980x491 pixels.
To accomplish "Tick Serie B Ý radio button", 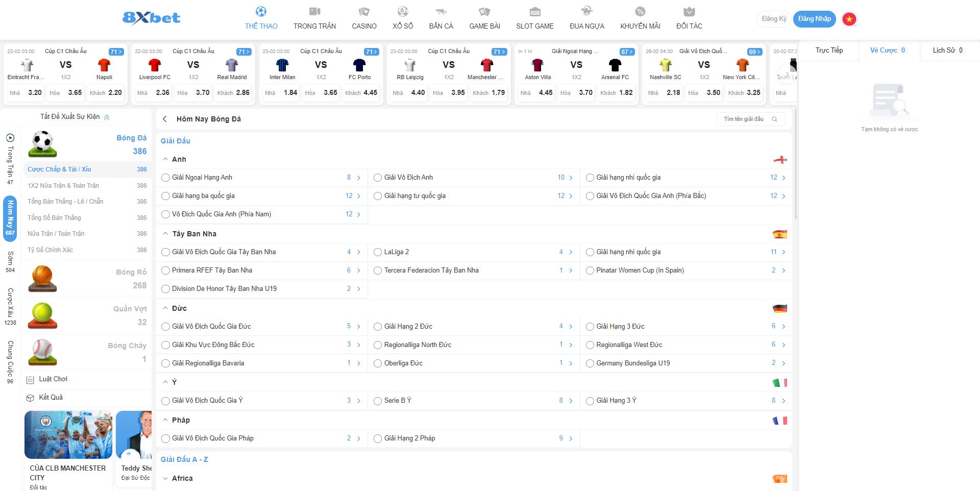I will (378, 401).
